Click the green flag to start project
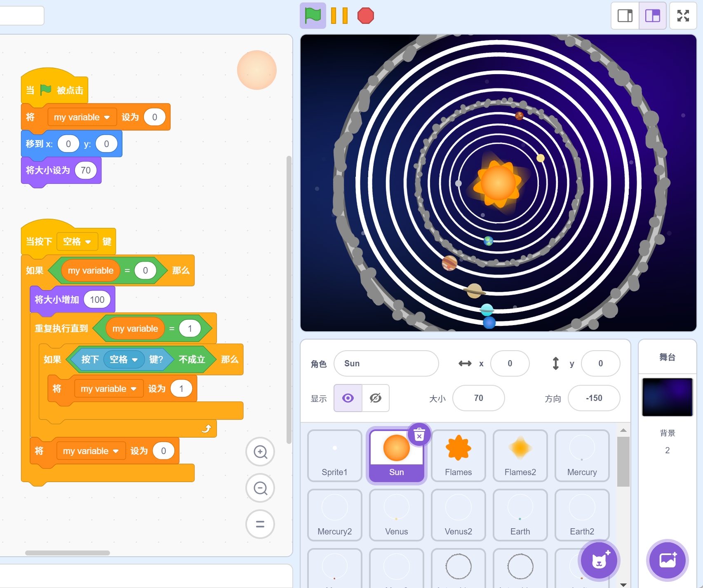The image size is (703, 588). [313, 16]
